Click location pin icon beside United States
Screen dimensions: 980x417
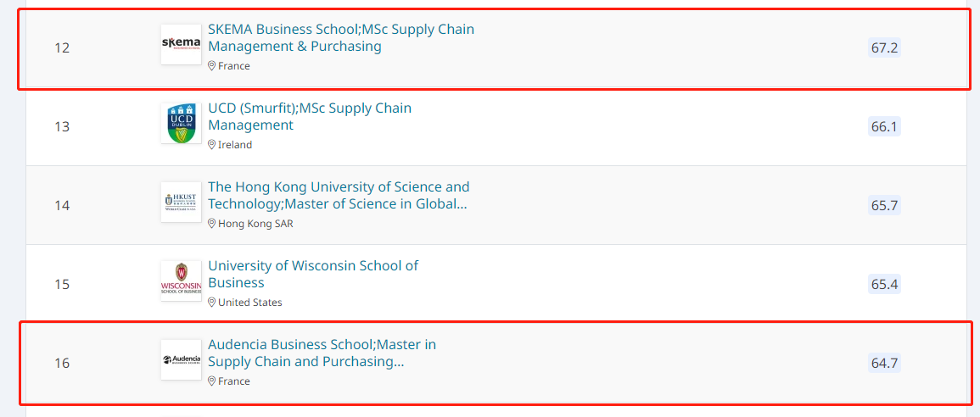click(212, 303)
